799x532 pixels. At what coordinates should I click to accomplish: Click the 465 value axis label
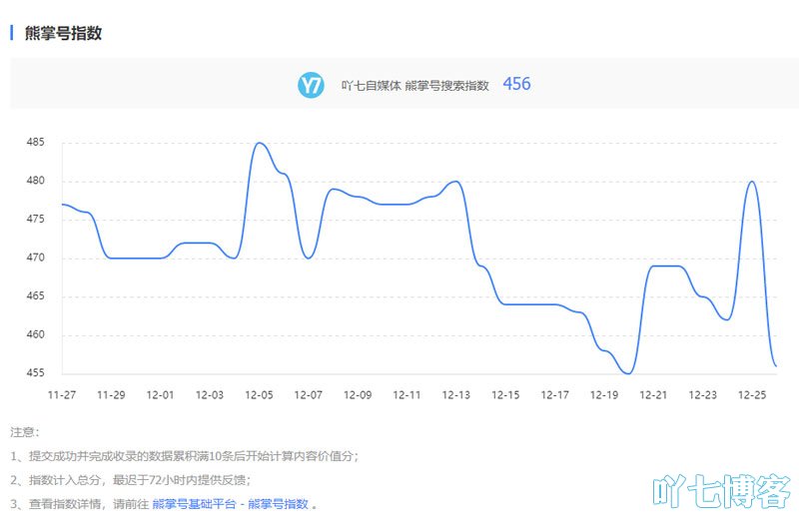point(36,295)
